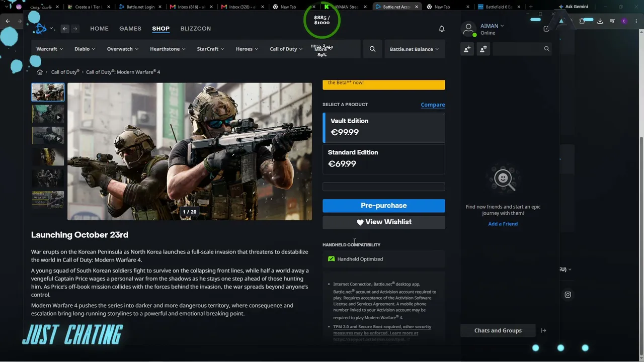Click the shop search magnifier icon
The height and width of the screenshot is (362, 644).
[x=372, y=49]
